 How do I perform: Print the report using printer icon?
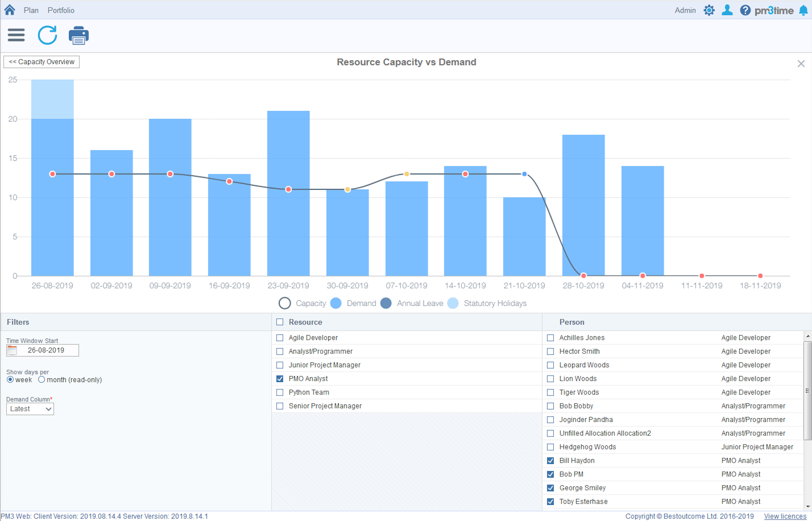tap(78, 35)
